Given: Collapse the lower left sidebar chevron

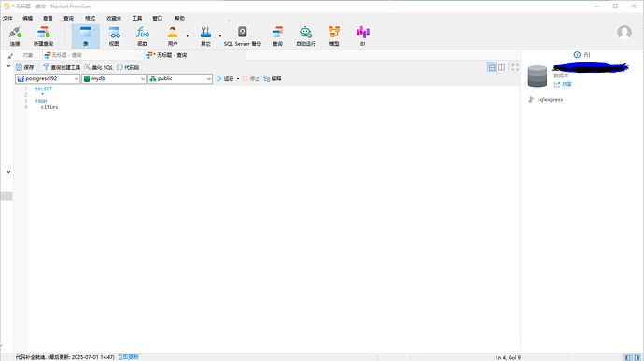Looking at the screenshot, I should coord(8,172).
